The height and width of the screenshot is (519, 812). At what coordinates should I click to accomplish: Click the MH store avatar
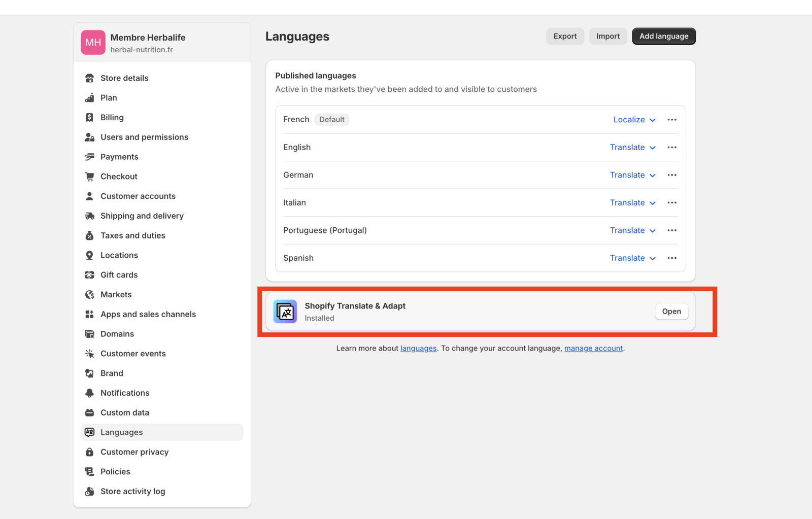coord(93,43)
